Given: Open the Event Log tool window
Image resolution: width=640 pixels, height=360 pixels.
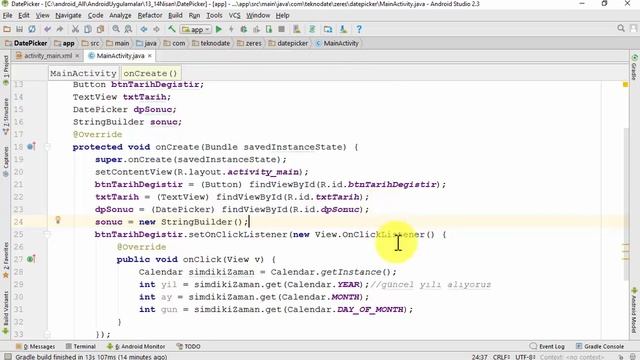Looking at the screenshot, I should coord(547,346).
